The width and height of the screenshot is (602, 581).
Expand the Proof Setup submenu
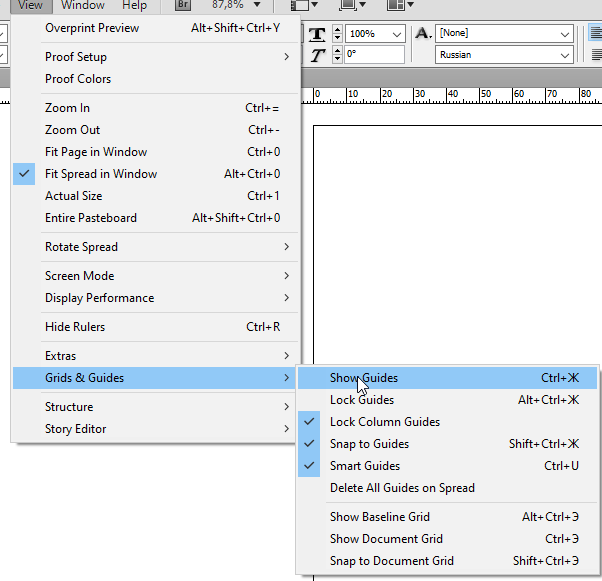point(156,57)
